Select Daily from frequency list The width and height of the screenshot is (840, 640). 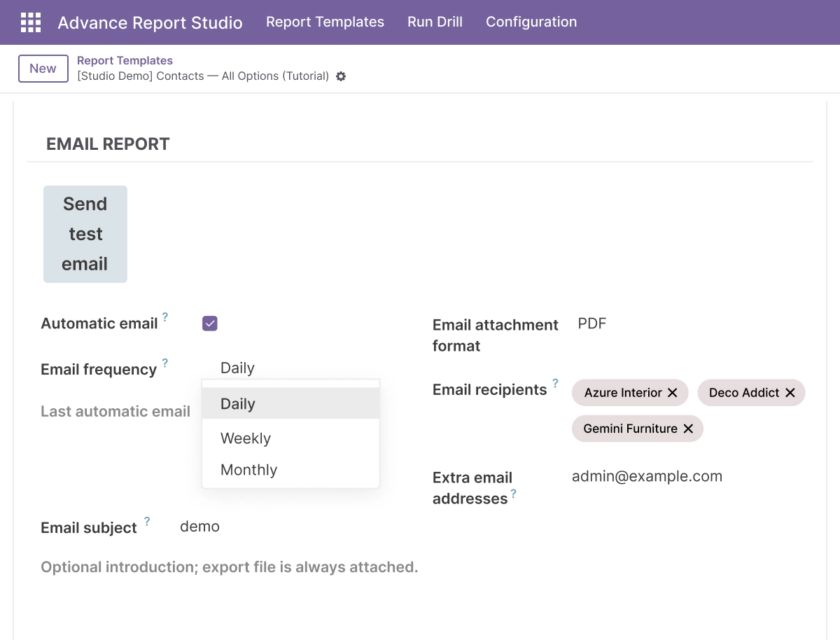(x=290, y=404)
